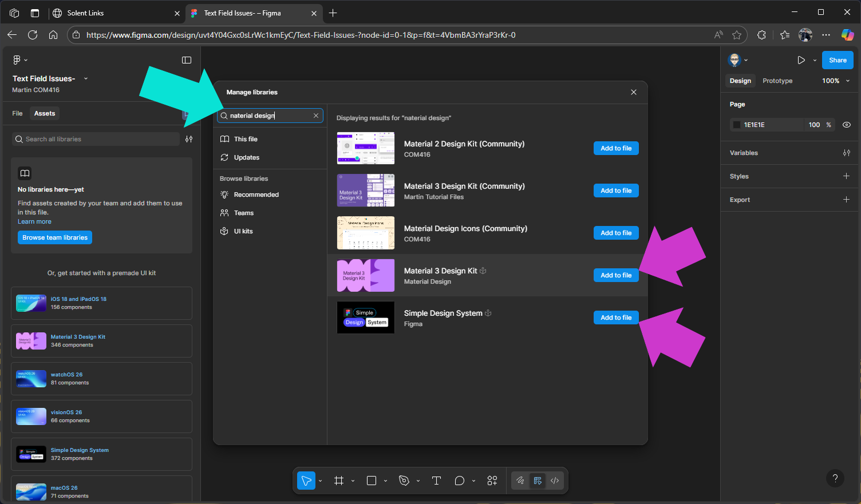Switch to Draw mode toggle
This screenshot has width=861, height=504.
pyautogui.click(x=520, y=481)
